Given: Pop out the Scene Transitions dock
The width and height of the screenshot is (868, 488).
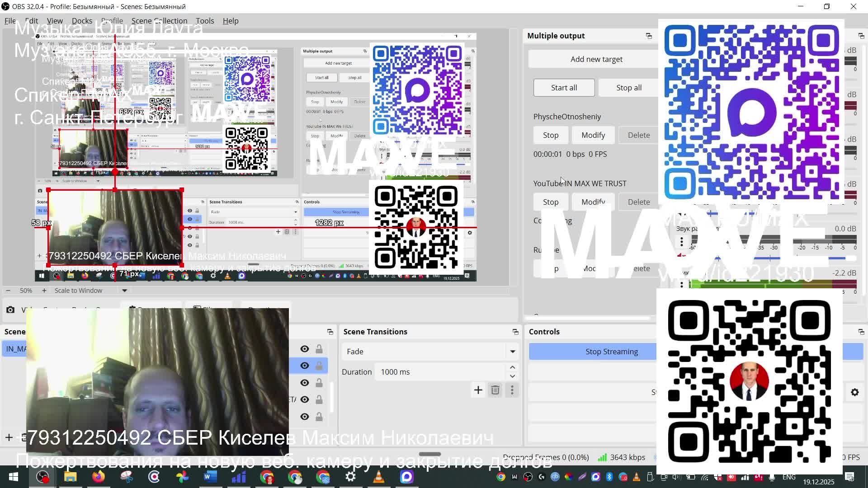Looking at the screenshot, I should click(x=515, y=332).
